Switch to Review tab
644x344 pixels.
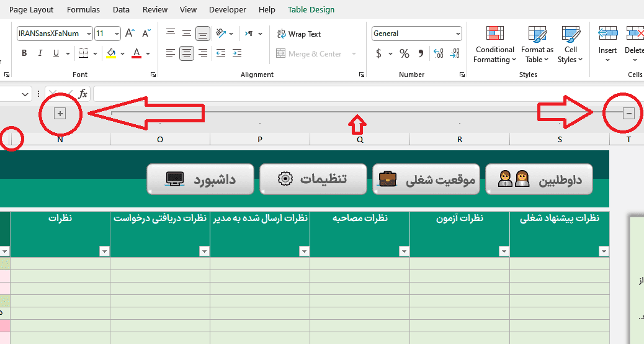(155, 9)
